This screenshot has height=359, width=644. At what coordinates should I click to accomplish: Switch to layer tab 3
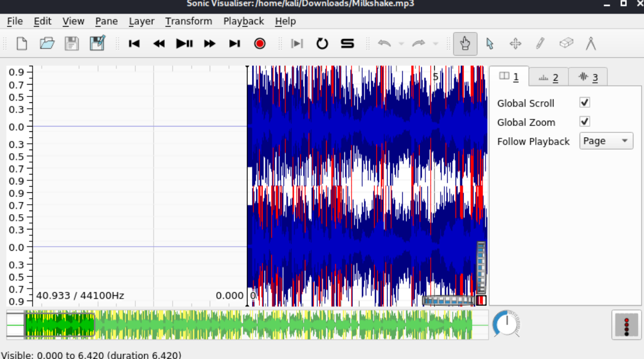588,77
